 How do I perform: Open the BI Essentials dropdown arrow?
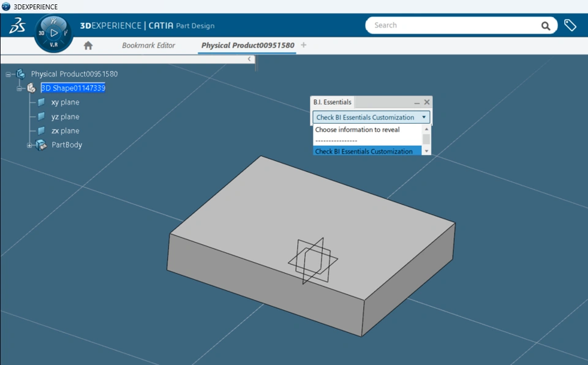coord(424,118)
